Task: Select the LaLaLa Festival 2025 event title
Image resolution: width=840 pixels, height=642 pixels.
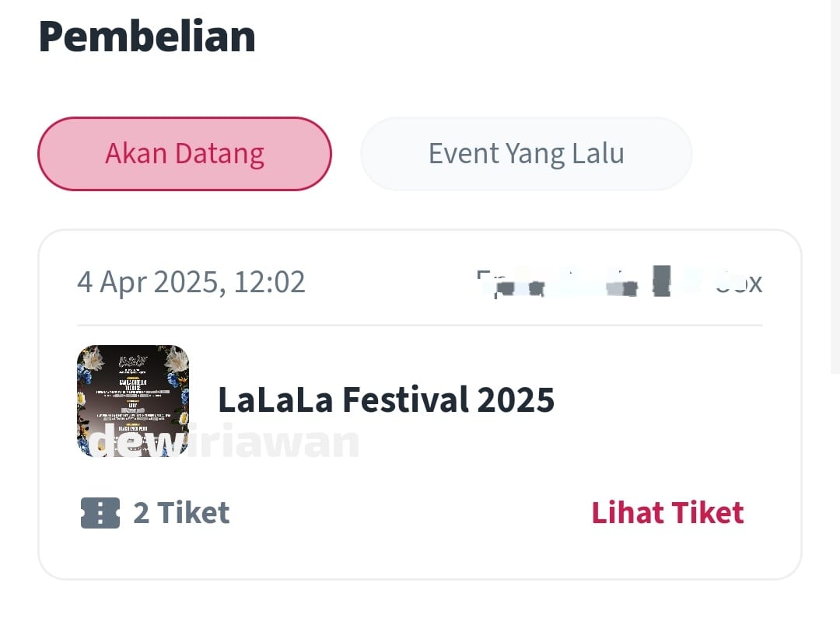Action: (386, 400)
